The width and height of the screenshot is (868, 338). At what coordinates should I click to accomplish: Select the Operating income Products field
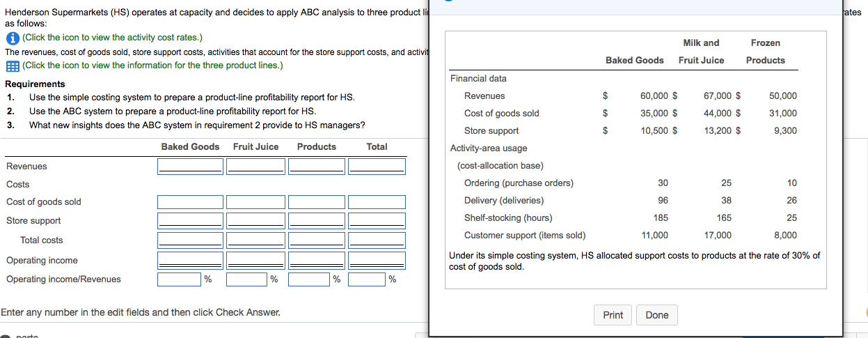(x=316, y=260)
